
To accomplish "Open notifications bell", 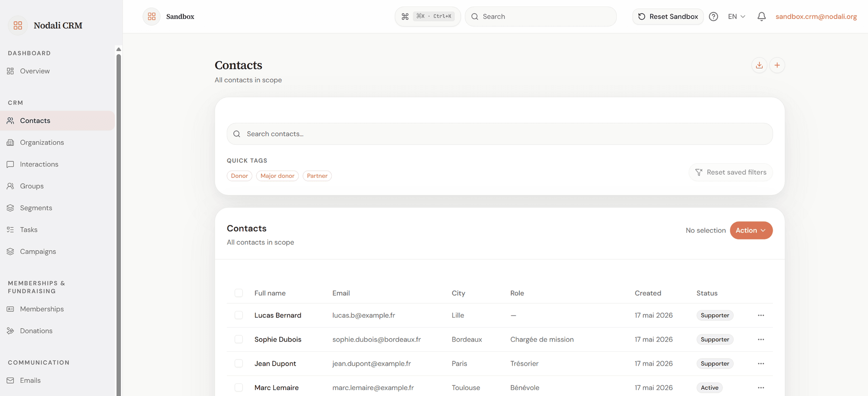I will 761,16.
